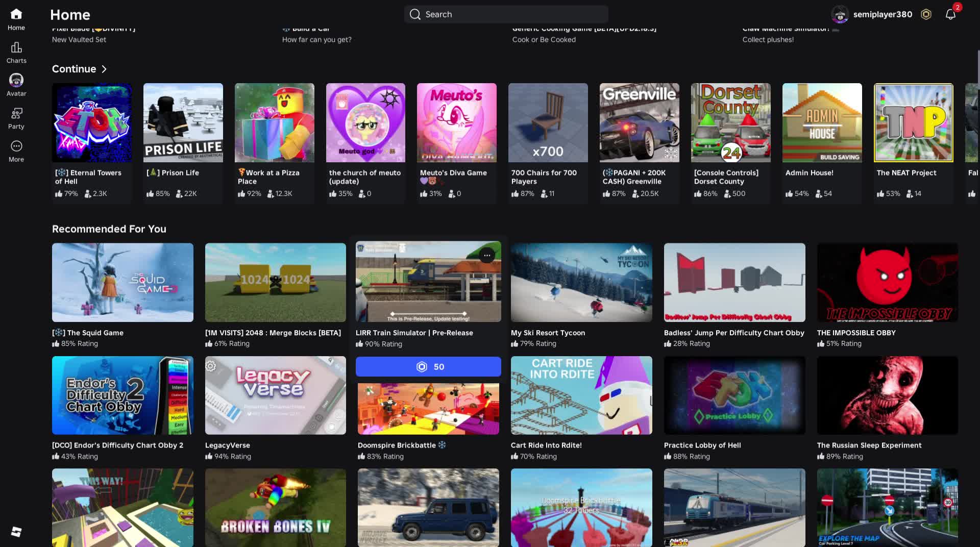Click 'Cook or Be Cooked' description text
Image resolution: width=980 pixels, height=547 pixels.
pyautogui.click(x=544, y=40)
